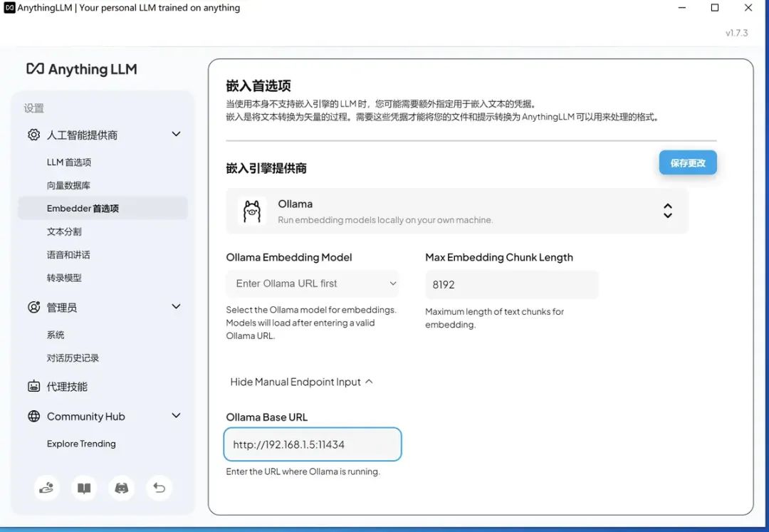Open 文本分割 settings page
This screenshot has height=532, width=769.
tap(64, 231)
